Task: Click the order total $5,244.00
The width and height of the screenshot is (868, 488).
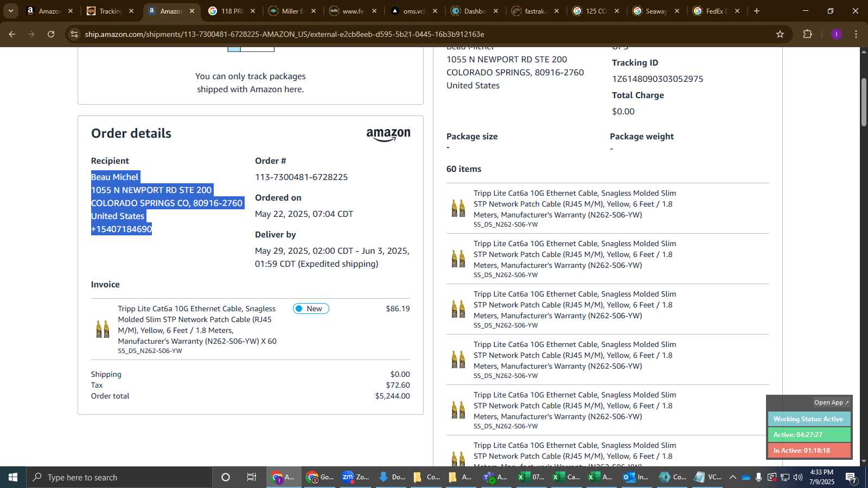Action: click(392, 396)
